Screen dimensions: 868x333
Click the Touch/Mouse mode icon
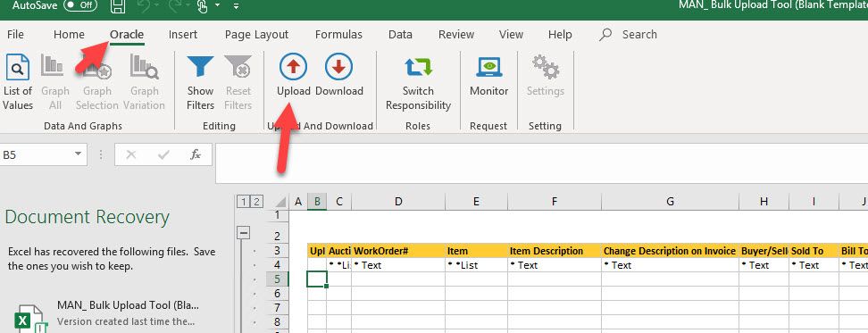pos(202,6)
